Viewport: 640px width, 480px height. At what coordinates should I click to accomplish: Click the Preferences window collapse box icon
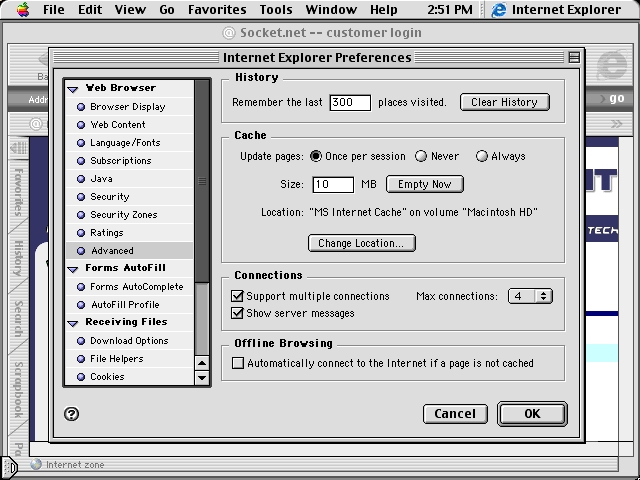574,58
